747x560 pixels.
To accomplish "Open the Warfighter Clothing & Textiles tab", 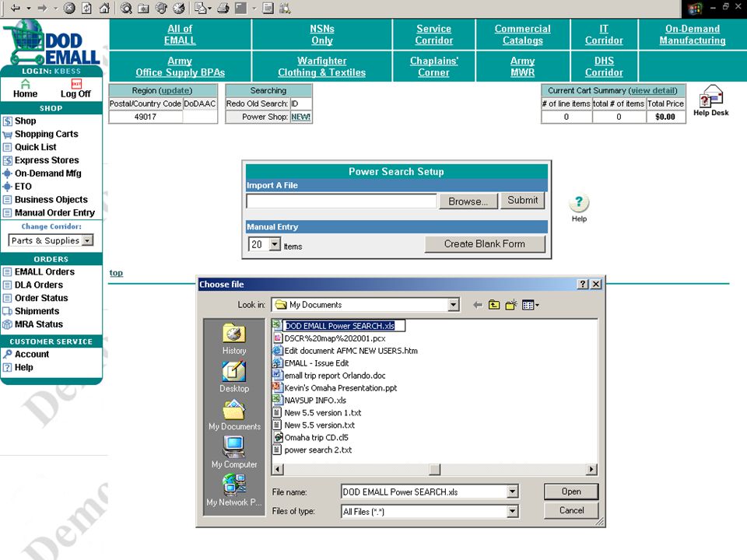I will 322,67.
